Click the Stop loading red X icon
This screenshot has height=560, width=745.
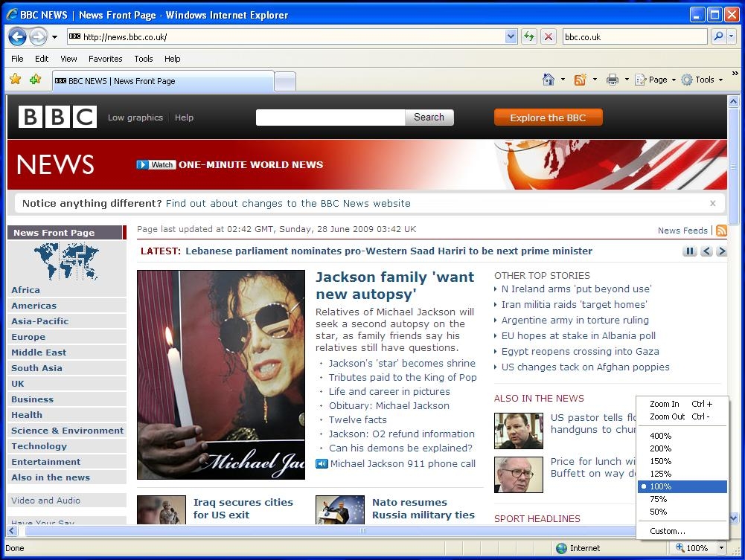click(x=549, y=36)
